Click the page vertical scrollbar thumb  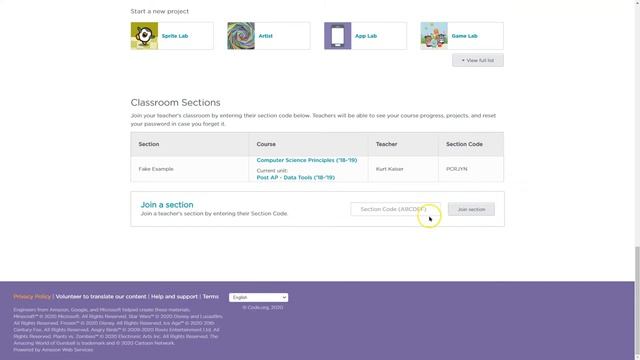click(637, 301)
